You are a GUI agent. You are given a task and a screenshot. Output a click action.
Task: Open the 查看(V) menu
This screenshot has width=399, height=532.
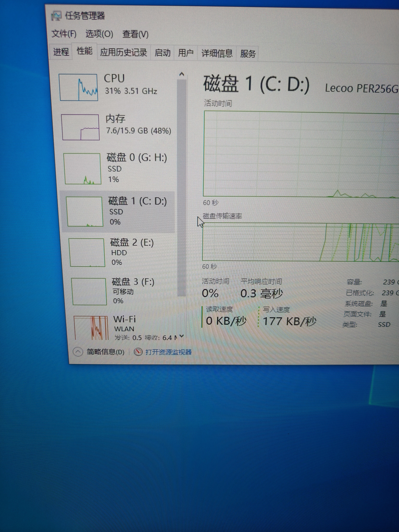[135, 34]
